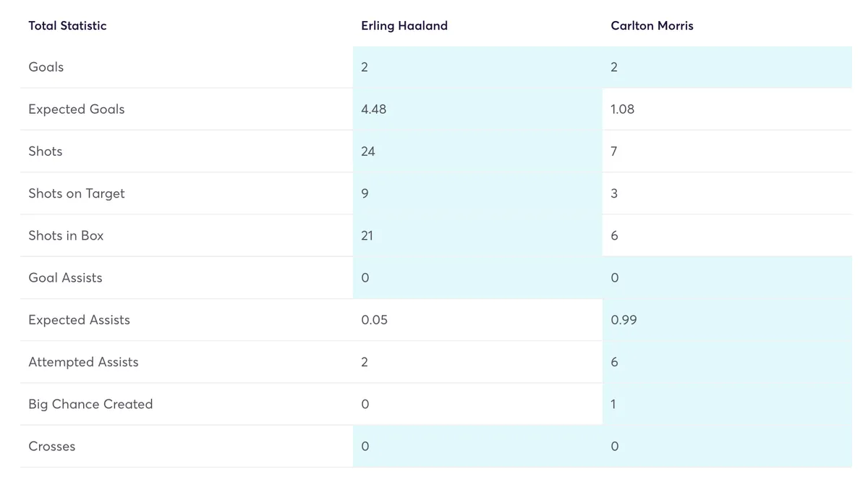Click the "Expected Goals" row label
The image size is (868, 480).
(77, 109)
